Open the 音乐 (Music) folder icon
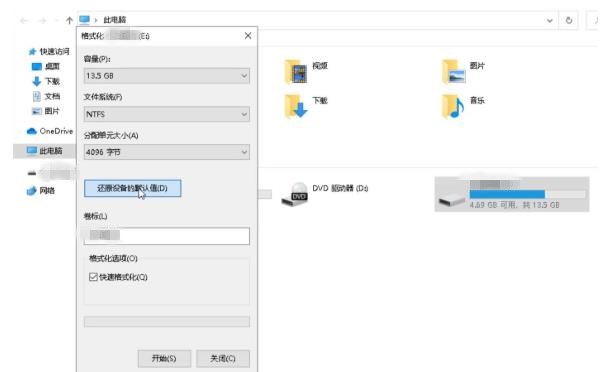This screenshot has height=372, width=606. coord(453,106)
